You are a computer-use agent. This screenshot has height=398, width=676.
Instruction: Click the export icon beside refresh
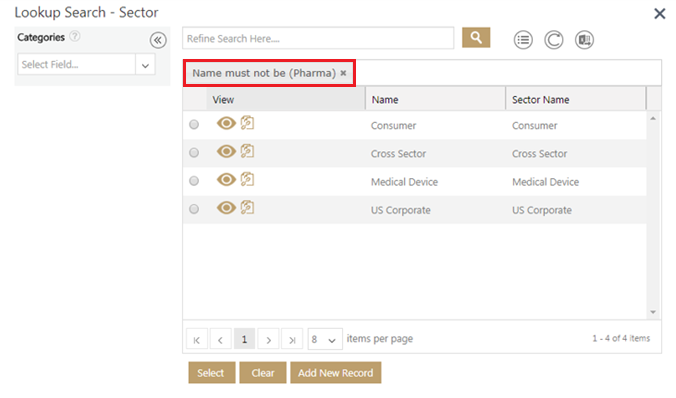tap(584, 40)
